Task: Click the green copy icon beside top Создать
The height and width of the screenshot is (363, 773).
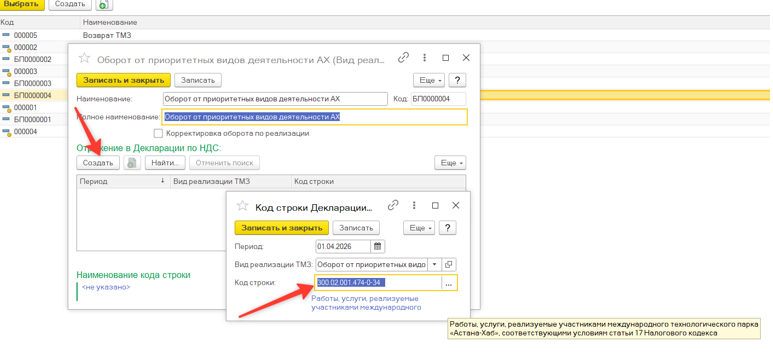Action: [x=104, y=4]
